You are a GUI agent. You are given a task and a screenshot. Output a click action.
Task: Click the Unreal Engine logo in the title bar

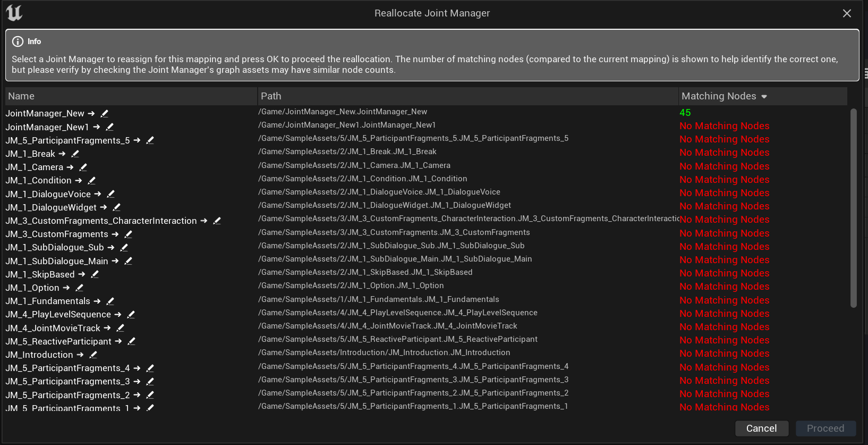tap(14, 13)
